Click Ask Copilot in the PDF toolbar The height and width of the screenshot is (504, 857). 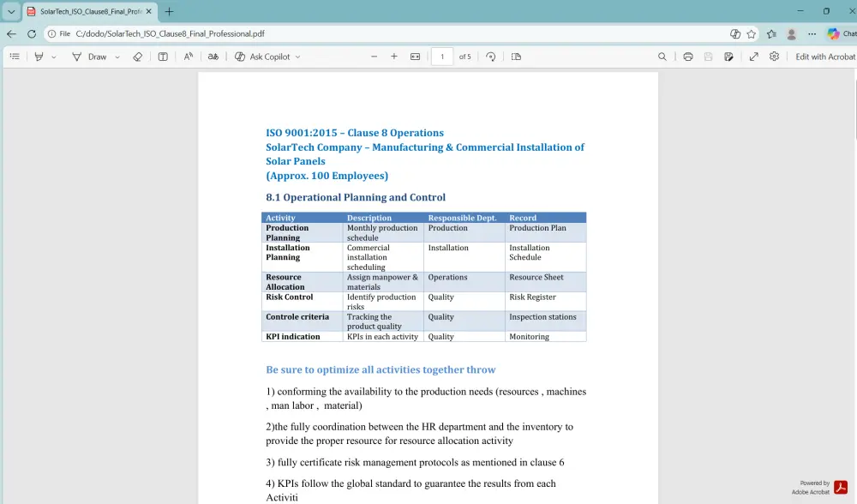click(263, 57)
